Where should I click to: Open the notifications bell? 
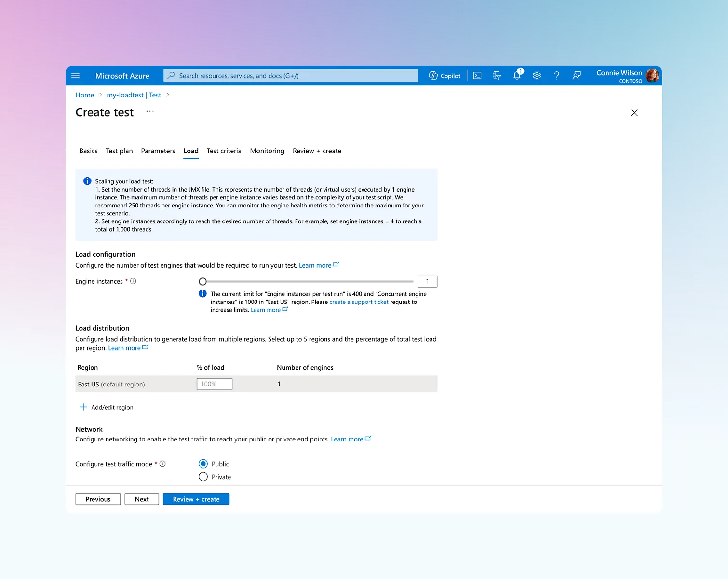(x=517, y=75)
